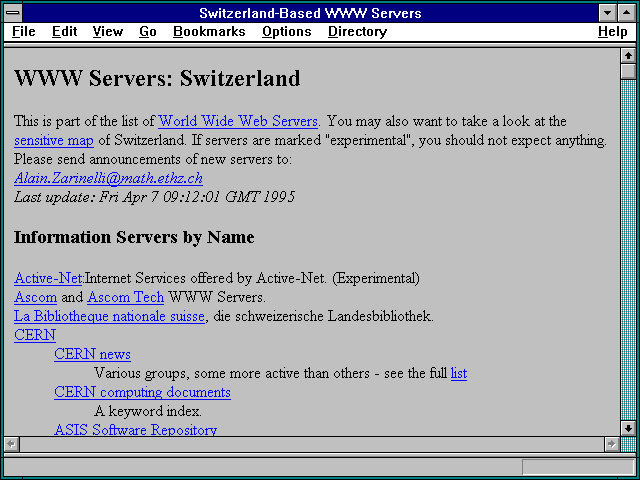Screen dimensions: 640x480
Task: Open the Bookmarks menu
Action: coord(209,31)
